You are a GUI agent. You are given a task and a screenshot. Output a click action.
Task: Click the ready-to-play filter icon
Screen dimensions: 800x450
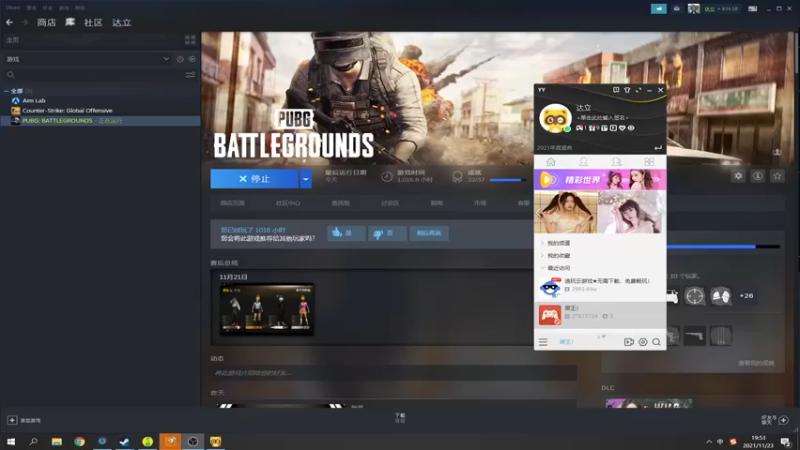192,59
